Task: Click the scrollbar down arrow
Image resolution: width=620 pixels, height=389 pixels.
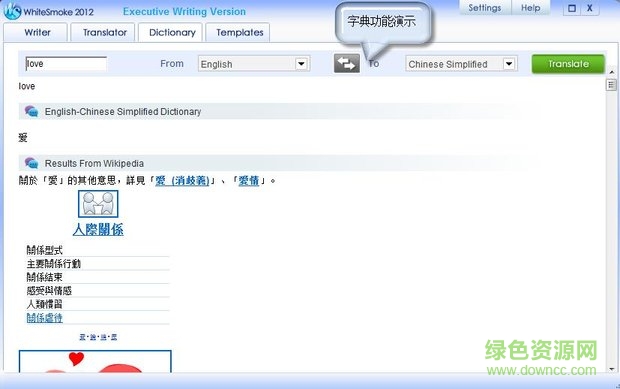Action: tap(612, 369)
